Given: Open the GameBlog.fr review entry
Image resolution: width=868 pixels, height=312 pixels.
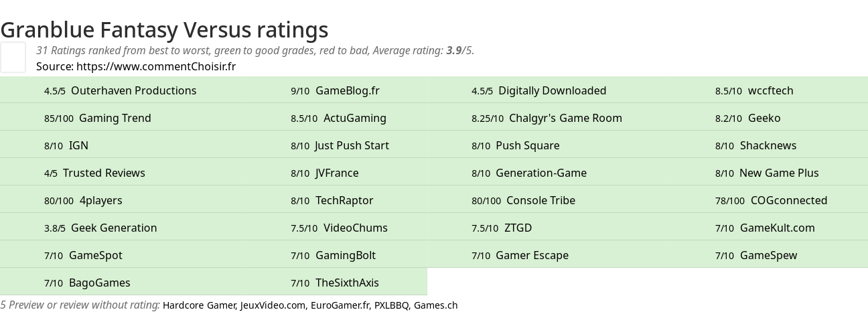Looking at the screenshot, I should [347, 90].
